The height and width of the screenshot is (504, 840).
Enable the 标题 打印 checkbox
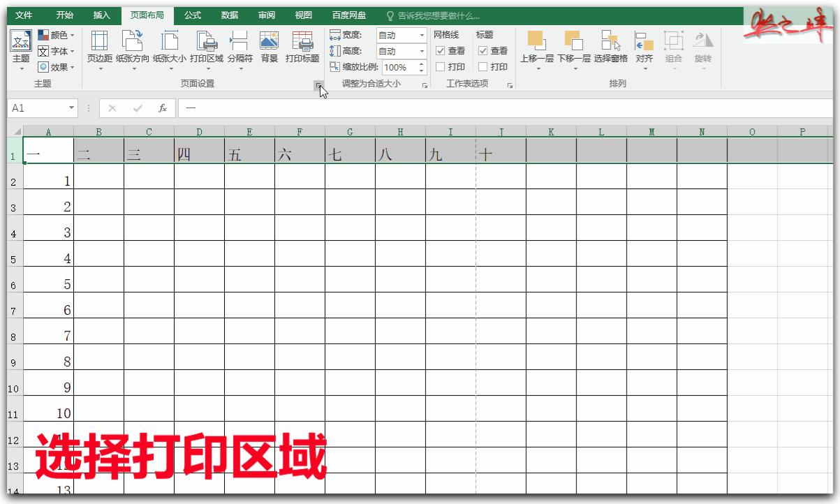point(481,67)
